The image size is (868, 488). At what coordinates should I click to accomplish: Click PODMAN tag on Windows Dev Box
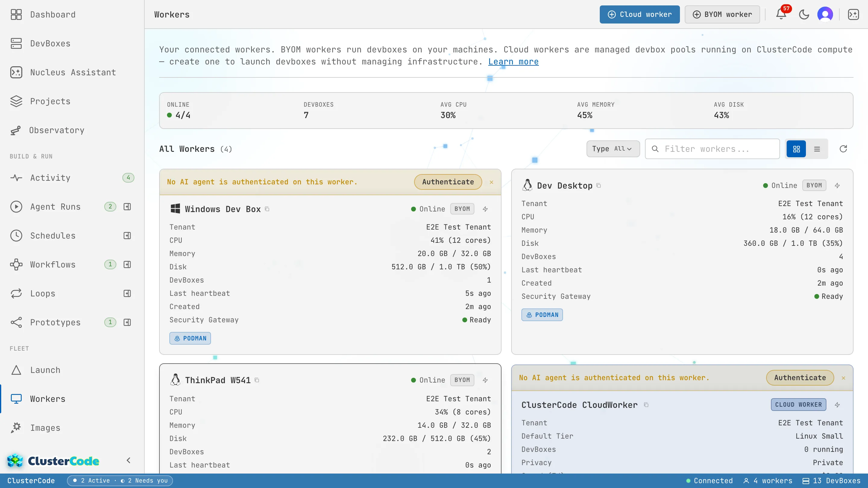[190, 339]
